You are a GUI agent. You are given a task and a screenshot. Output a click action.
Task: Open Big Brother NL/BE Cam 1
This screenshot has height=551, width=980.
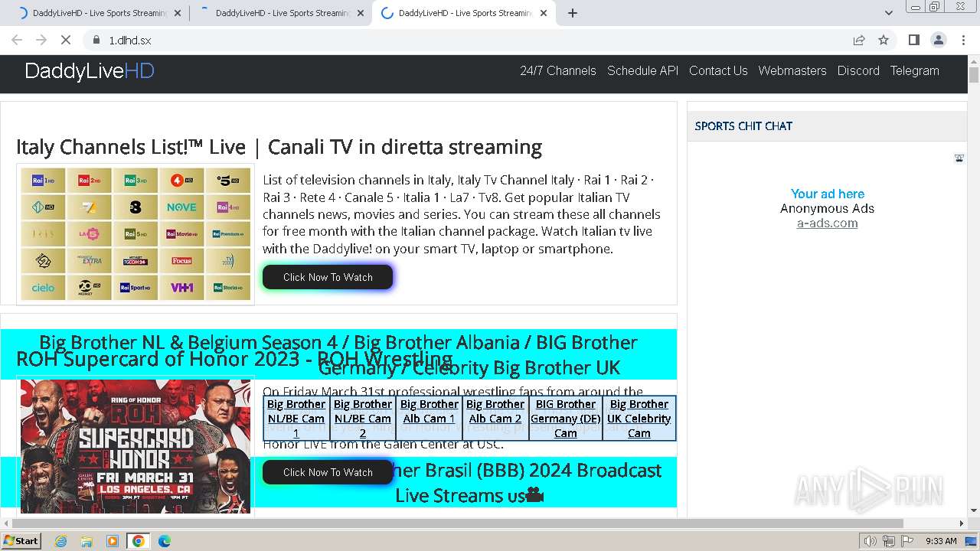(296, 419)
